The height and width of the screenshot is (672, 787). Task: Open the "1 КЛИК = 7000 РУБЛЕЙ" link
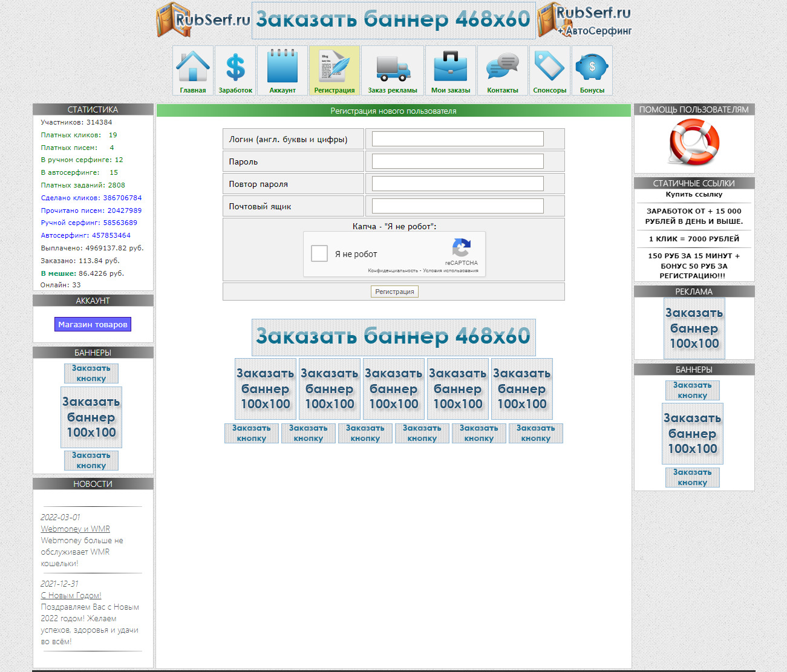[x=694, y=239]
